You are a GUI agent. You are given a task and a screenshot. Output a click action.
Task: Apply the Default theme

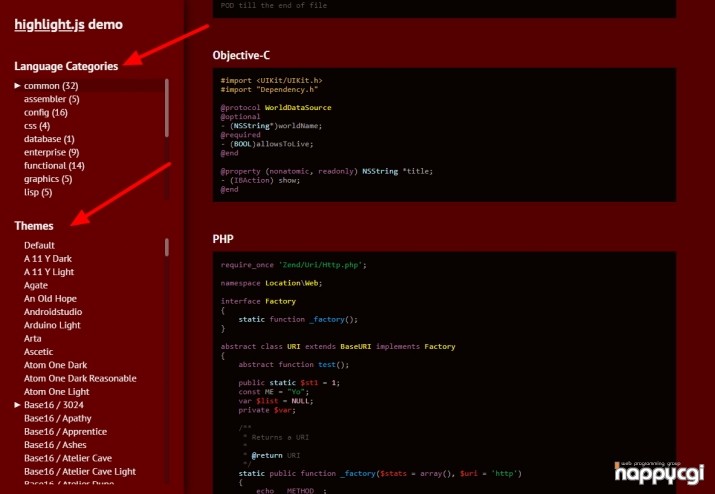click(x=39, y=245)
